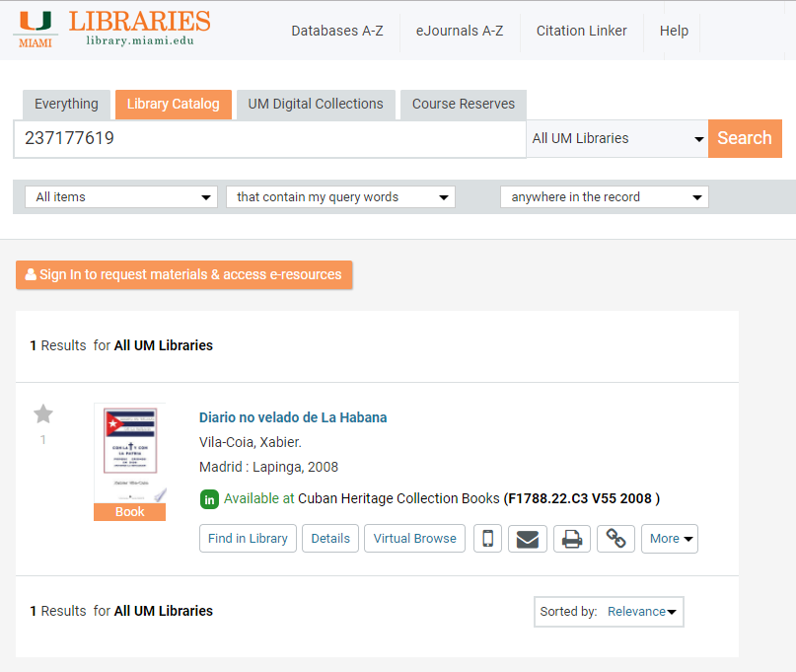Screen dimensions: 796x672
Task: Email the record via envelope icon
Action: coord(528,539)
